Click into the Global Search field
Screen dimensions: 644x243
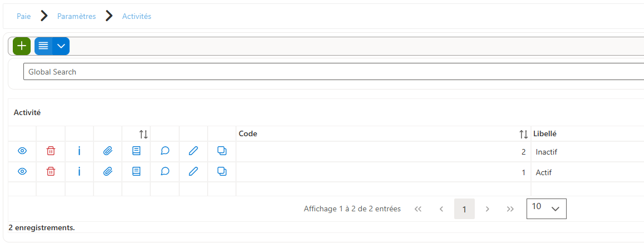(x=333, y=72)
